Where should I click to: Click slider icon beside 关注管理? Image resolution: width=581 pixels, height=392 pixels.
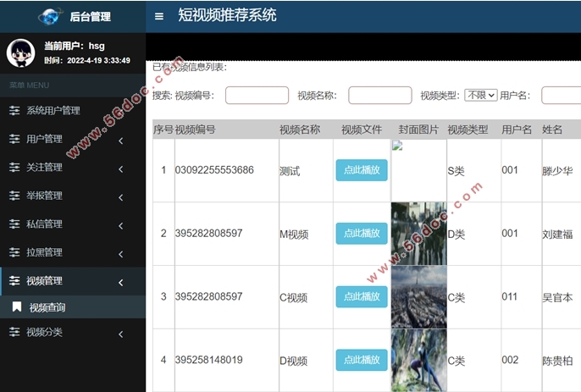click(x=14, y=168)
